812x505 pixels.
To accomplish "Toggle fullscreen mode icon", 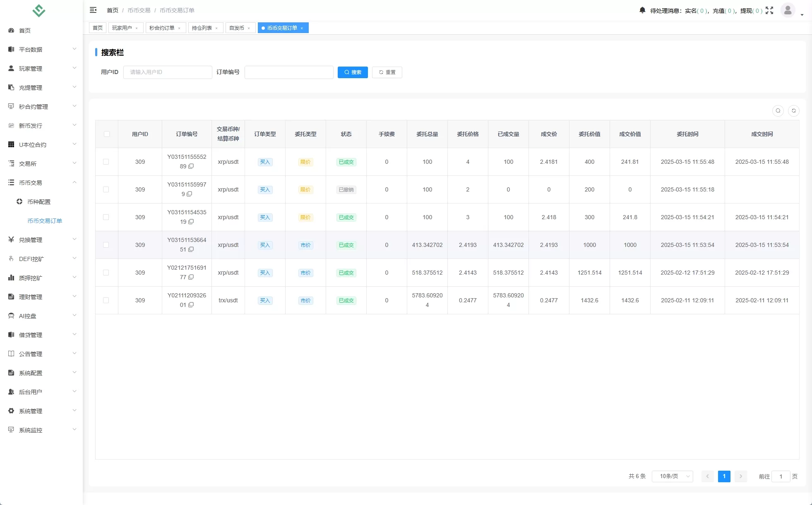I will point(769,10).
